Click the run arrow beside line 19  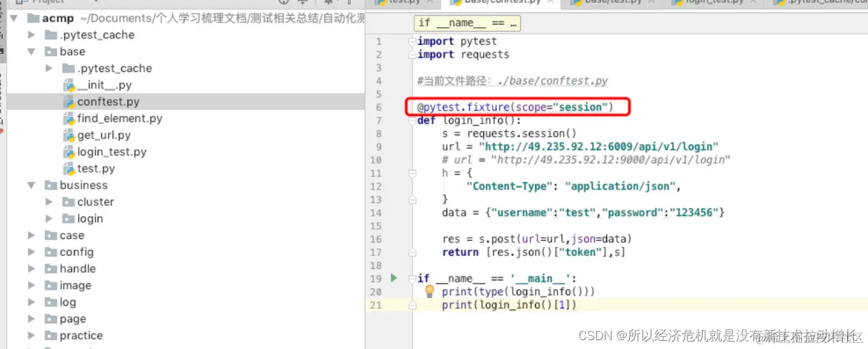(x=393, y=278)
